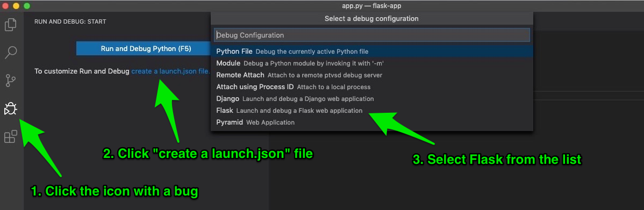Click the create a launch.json file link
Image resolution: width=644 pixels, height=210 pixels.
(x=171, y=71)
